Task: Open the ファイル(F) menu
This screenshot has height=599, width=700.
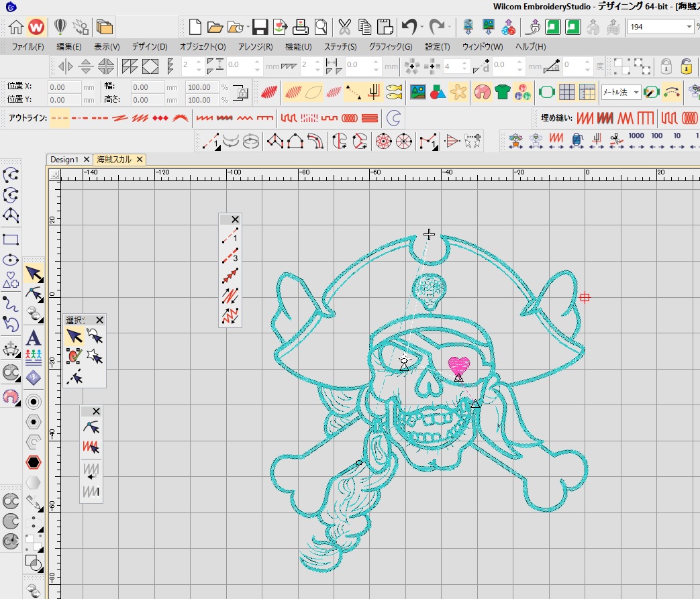Action: pyautogui.click(x=28, y=47)
